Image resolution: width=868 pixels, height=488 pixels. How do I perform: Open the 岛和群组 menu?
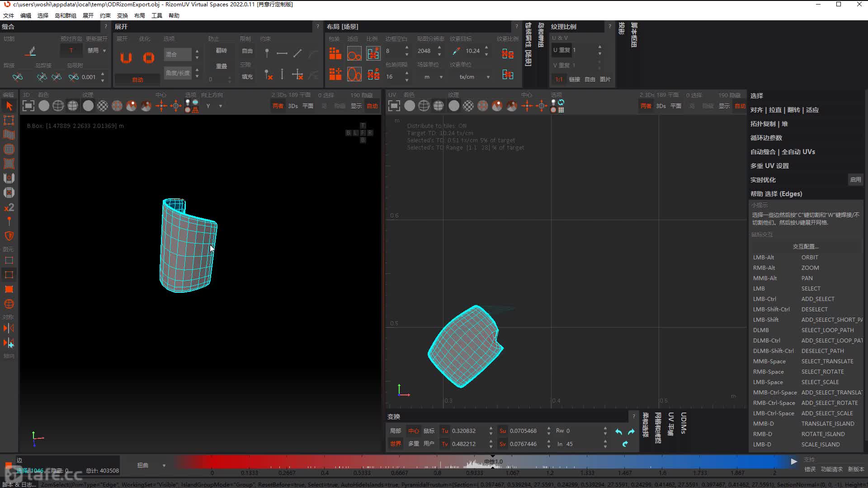66,15
